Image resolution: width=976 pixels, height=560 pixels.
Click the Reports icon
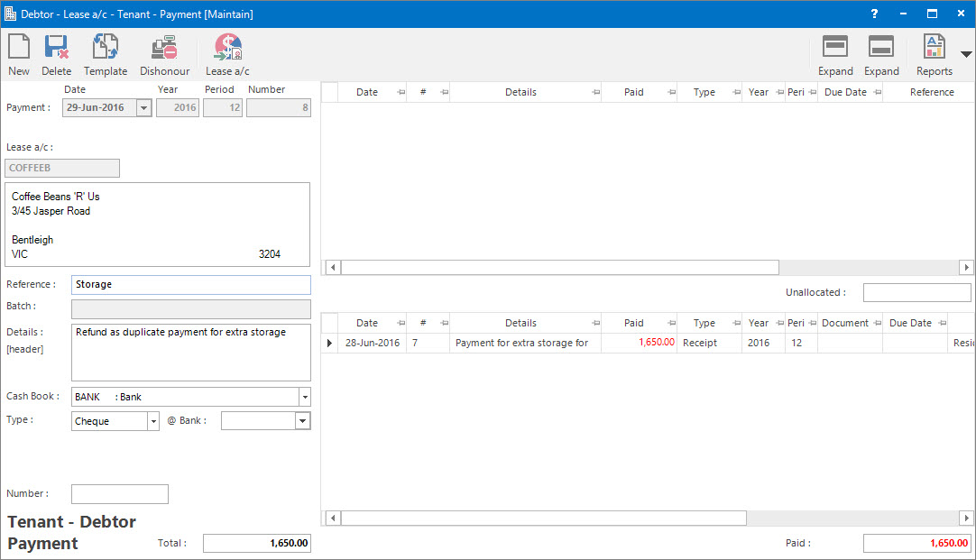point(934,55)
